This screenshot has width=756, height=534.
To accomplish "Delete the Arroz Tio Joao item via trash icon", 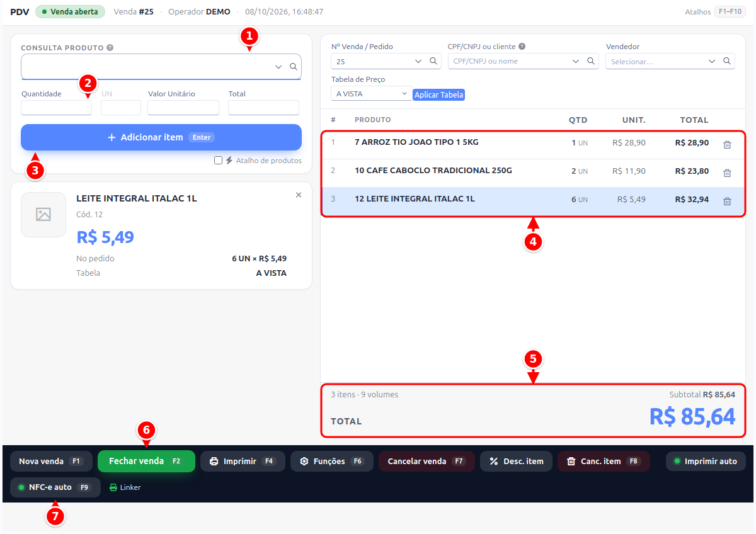I will click(727, 144).
